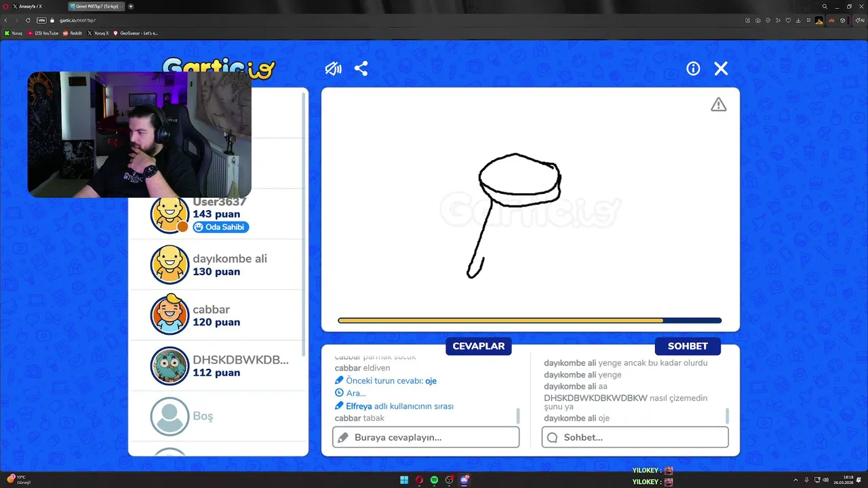Switch to the 'Anasayfa / X' browser tab
The height and width of the screenshot is (488, 868).
[33, 6]
